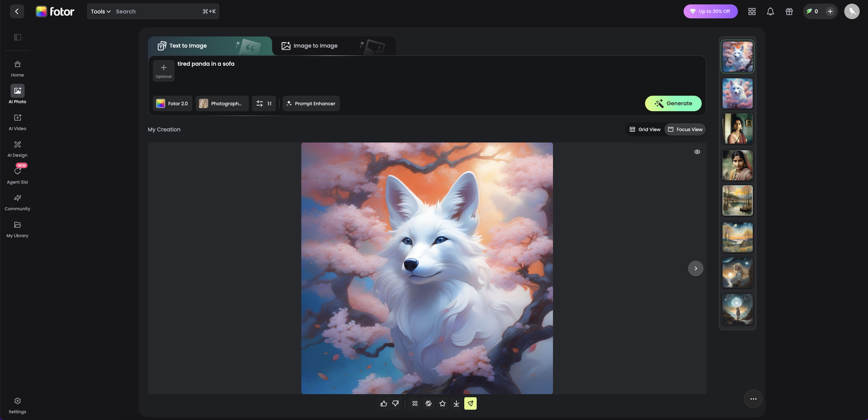Click the thumbs up icon below the image
The width and height of the screenshot is (868, 420).
click(x=384, y=403)
